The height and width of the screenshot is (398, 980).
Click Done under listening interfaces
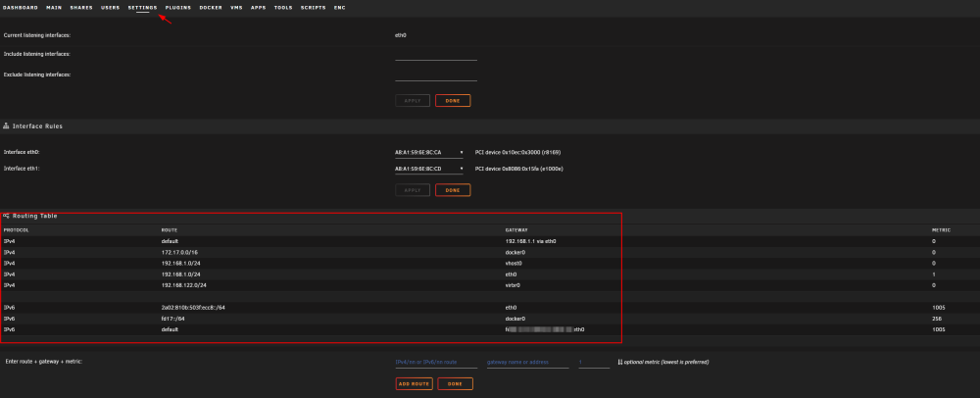[x=453, y=101]
